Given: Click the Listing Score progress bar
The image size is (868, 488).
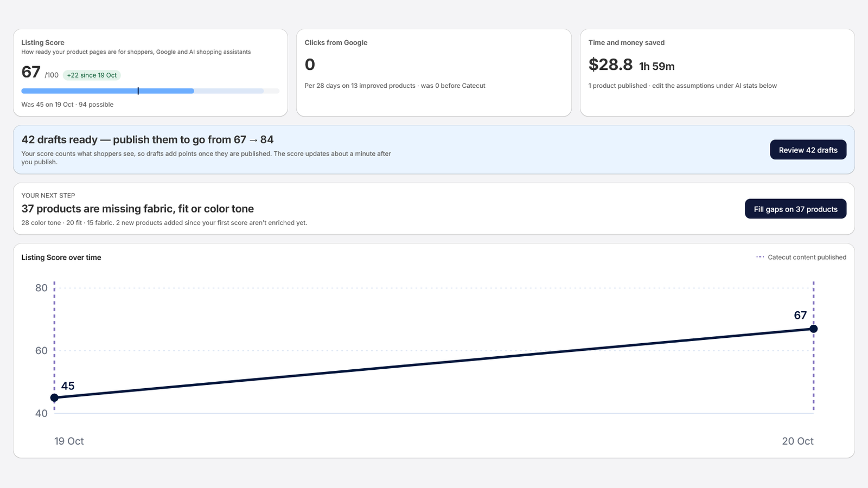Looking at the screenshot, I should tap(150, 91).
